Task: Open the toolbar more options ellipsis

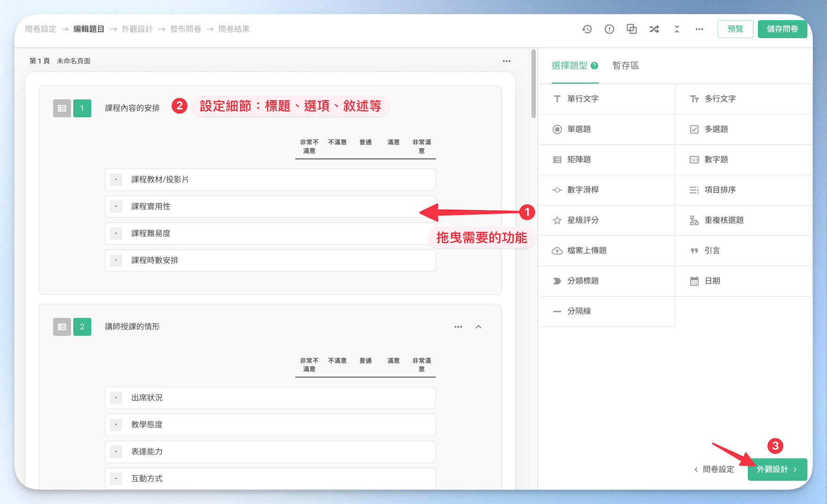Action: click(699, 29)
